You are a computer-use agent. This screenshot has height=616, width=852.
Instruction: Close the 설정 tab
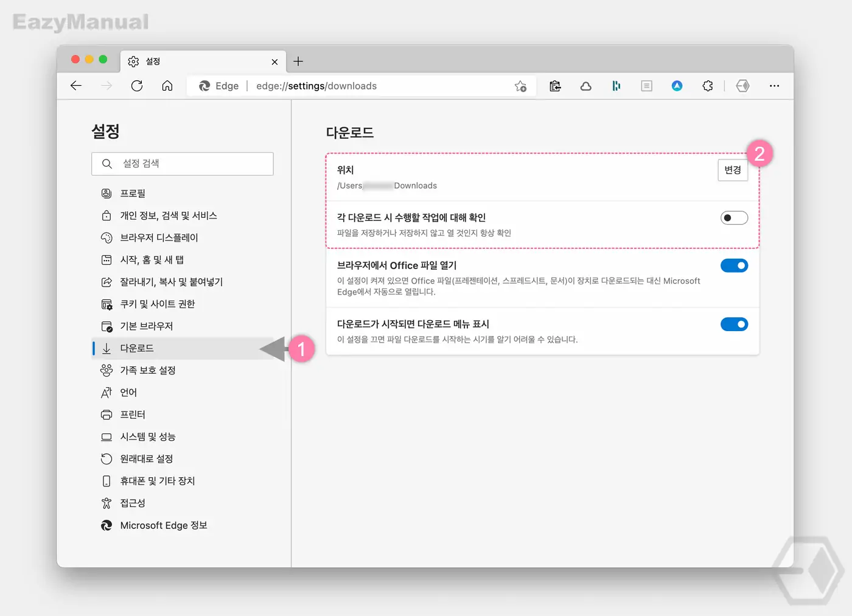pyautogui.click(x=274, y=61)
